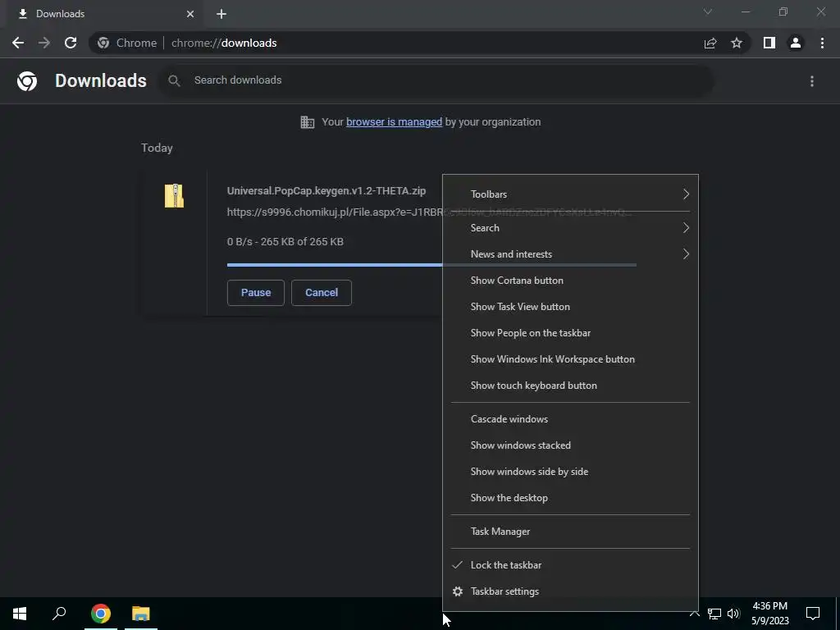Click the chomikuj.pl download source URL
The width and height of the screenshot is (840, 630).
(335, 212)
